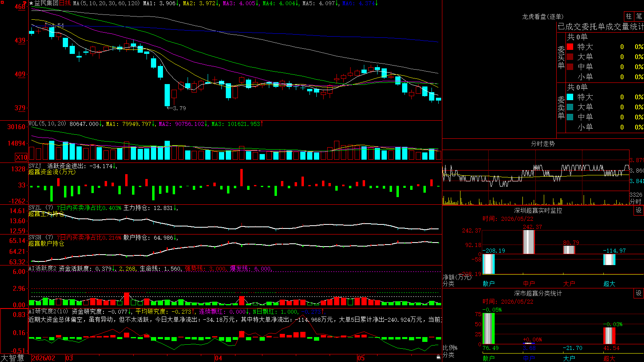Open 设 settings for 深市超赢分类统计
The image size is (644, 362).
pos(639,293)
